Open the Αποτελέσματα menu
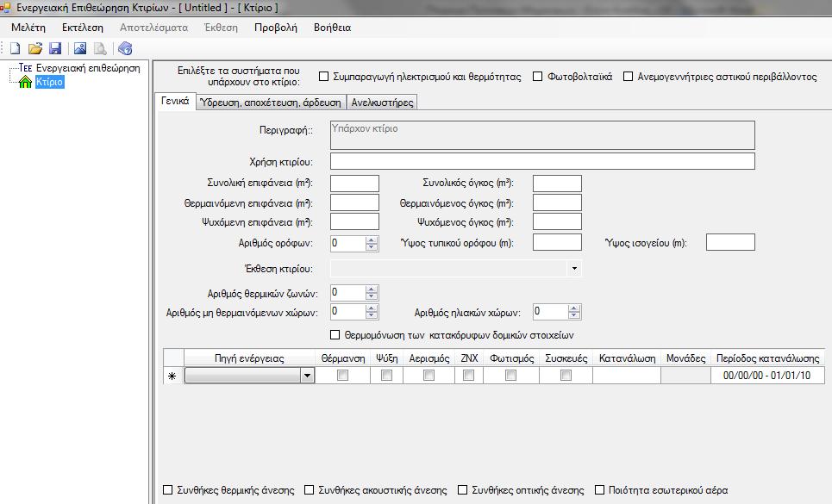 153,28
